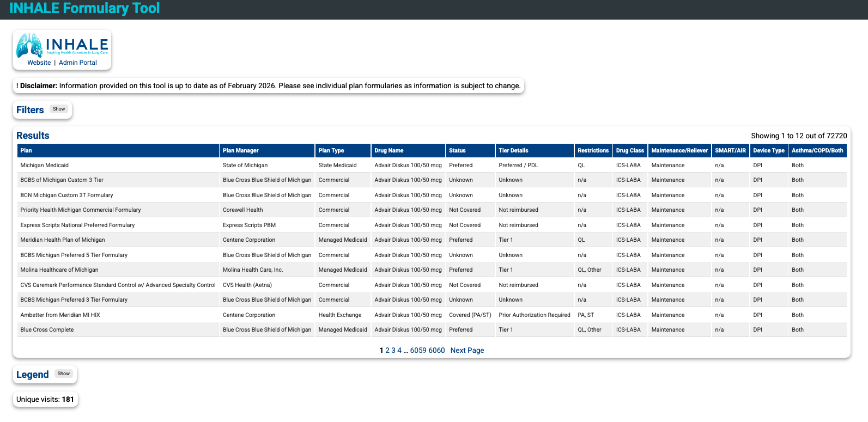Jump to last page 6060
This screenshot has width=868, height=422.
tap(436, 350)
